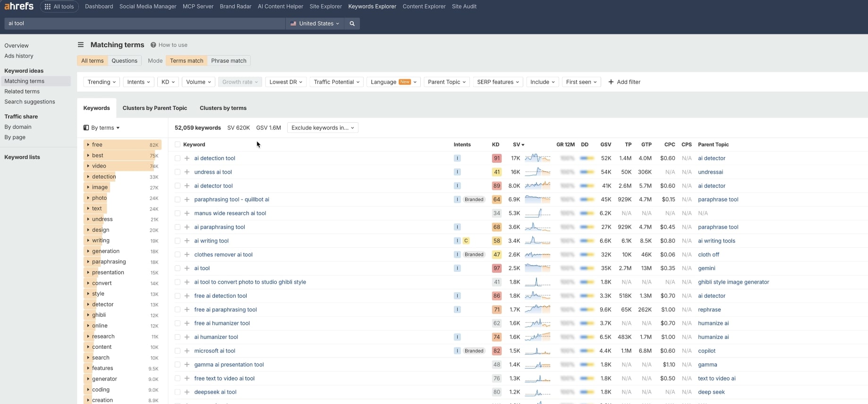
Task: Open the KD filter dropdown
Action: pyautogui.click(x=168, y=82)
